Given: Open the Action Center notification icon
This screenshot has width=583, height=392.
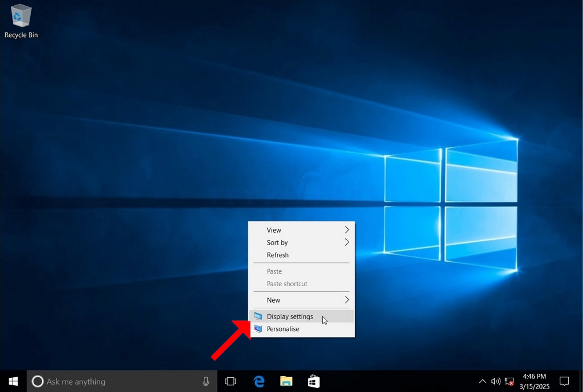Looking at the screenshot, I should click(564, 382).
